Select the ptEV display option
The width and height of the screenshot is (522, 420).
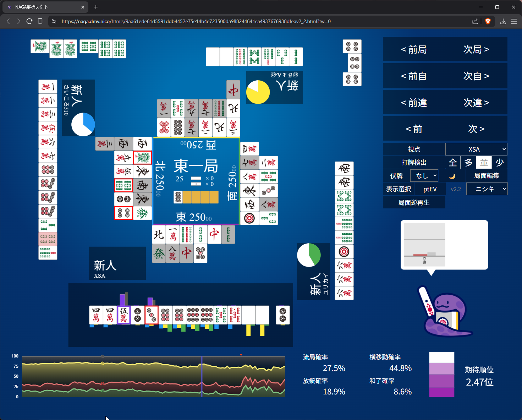coord(430,189)
